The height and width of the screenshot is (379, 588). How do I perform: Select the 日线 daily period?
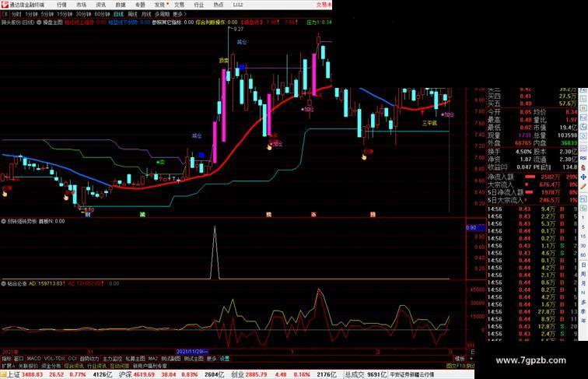[118, 14]
